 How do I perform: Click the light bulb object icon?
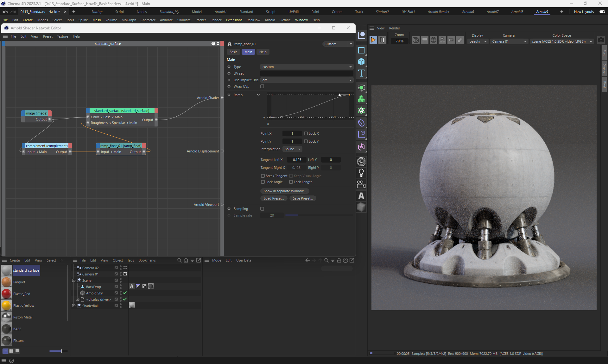361,173
